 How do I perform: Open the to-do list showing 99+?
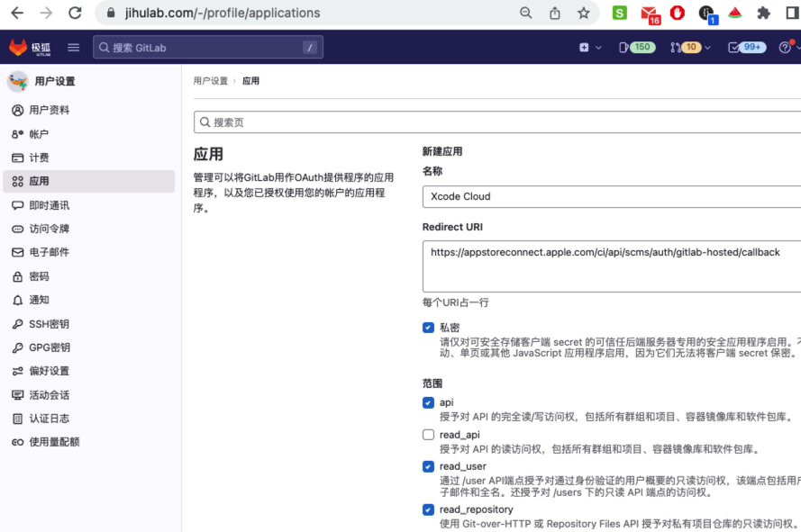(x=747, y=48)
